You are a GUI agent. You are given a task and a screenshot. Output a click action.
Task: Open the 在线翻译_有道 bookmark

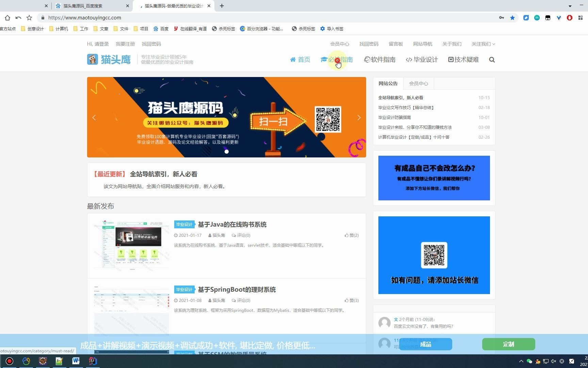pos(190,29)
